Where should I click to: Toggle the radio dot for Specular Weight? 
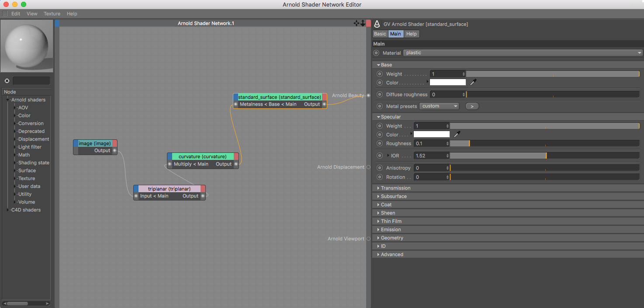click(380, 126)
